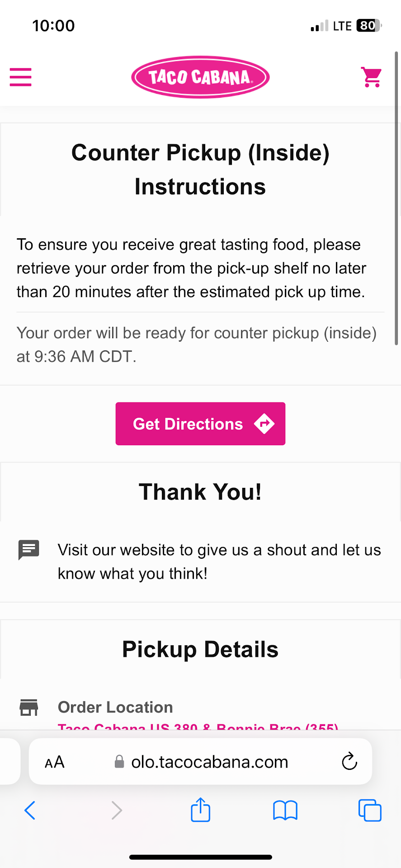Go back to the previous page
401x868 pixels.
[x=30, y=810]
